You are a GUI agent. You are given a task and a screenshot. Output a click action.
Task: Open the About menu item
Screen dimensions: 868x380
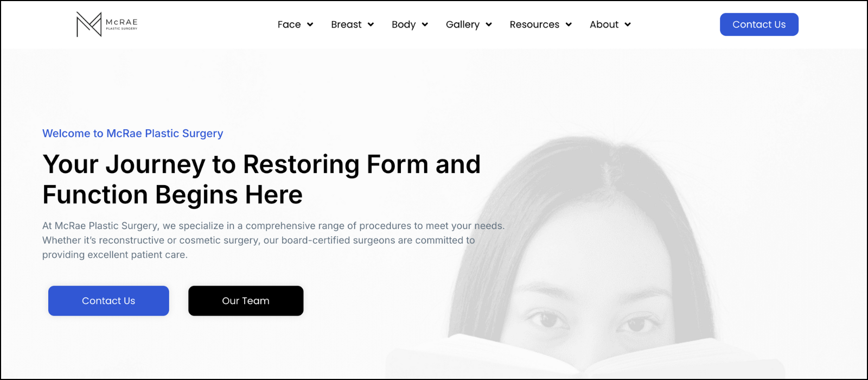604,24
